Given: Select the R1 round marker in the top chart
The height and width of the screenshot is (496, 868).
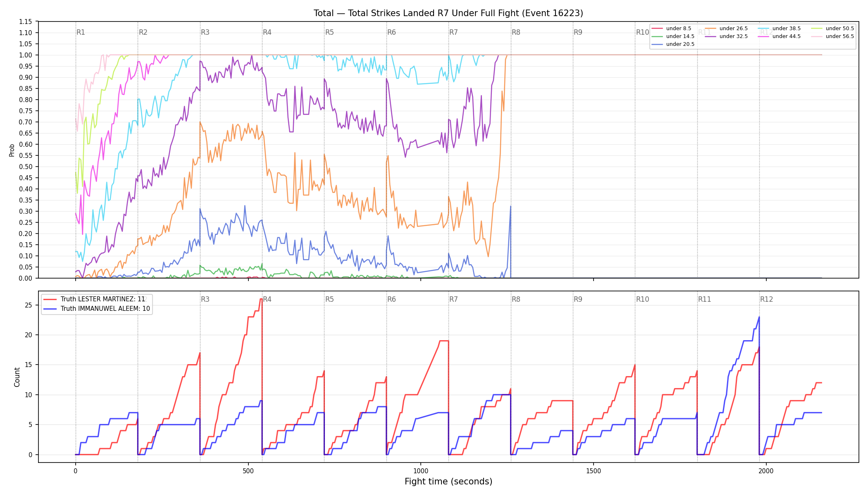Looking at the screenshot, I should point(81,32).
